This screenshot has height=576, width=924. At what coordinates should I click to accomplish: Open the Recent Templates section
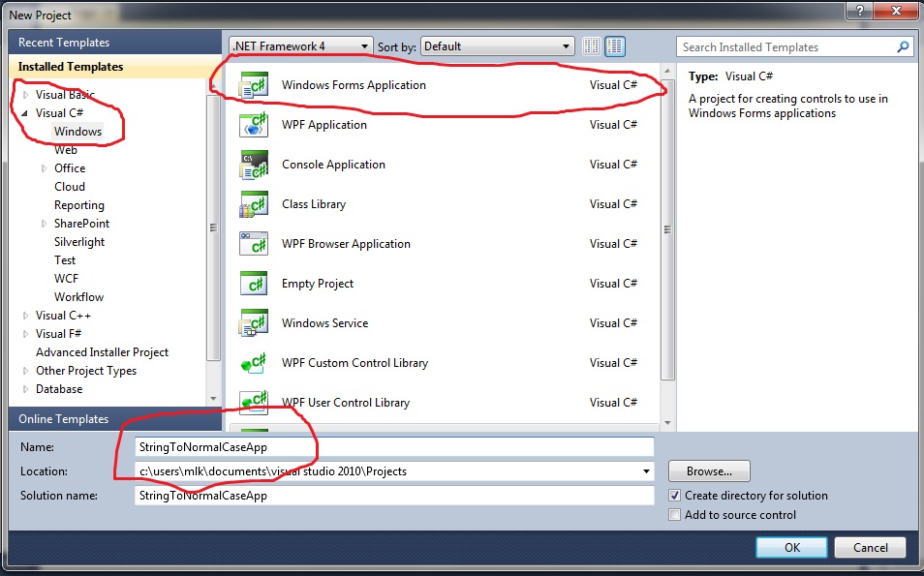tap(115, 43)
